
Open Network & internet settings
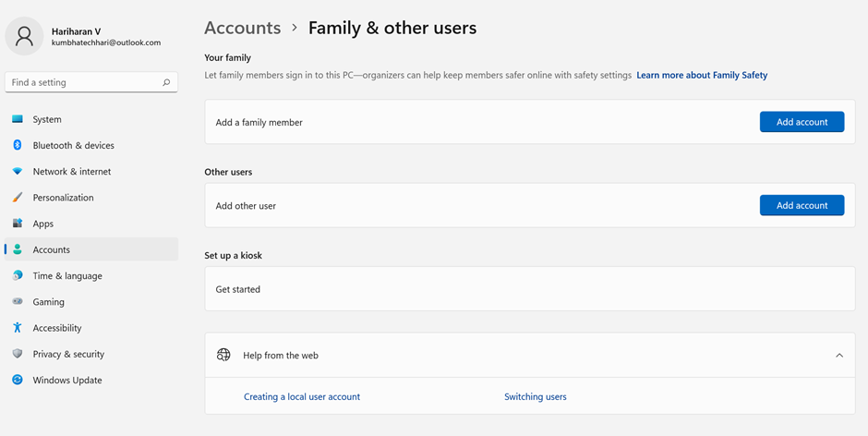point(91,171)
